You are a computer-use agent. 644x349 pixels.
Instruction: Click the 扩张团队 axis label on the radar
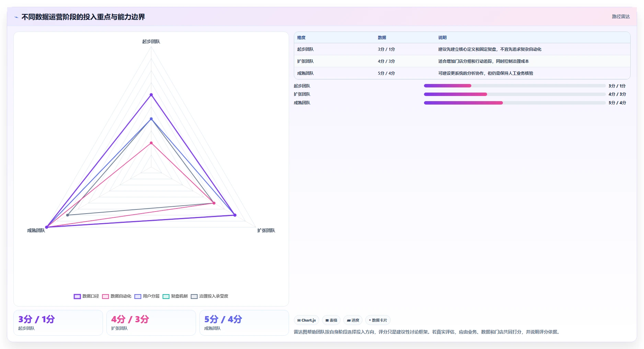coord(266,230)
